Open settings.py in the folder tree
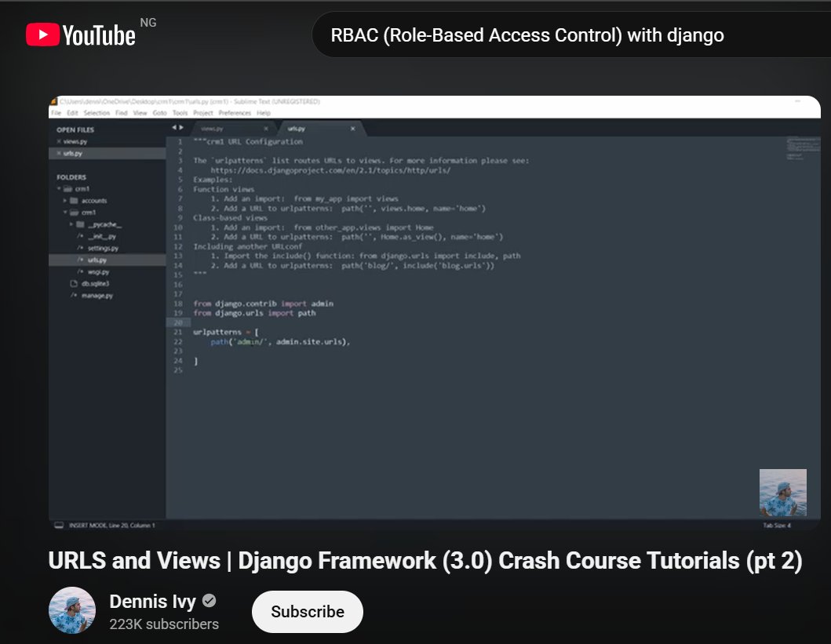Screen dimensions: 831x644 point(103,248)
